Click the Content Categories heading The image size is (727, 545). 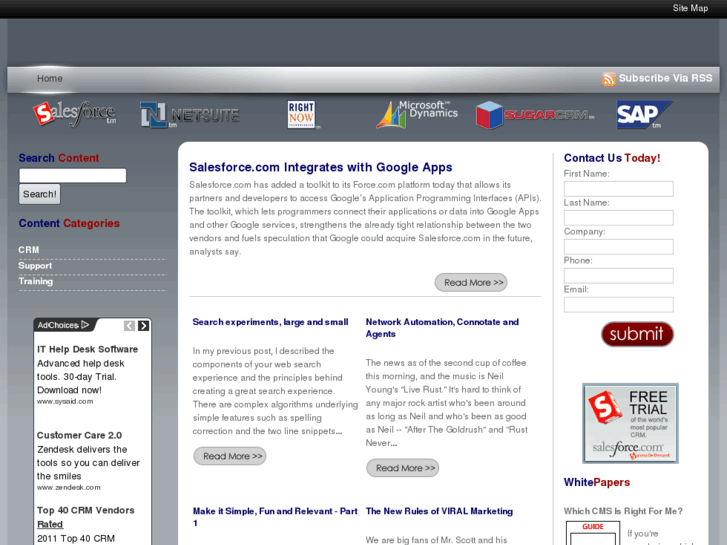pos(69,224)
